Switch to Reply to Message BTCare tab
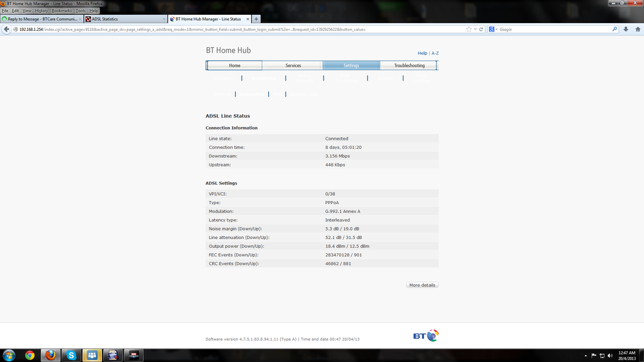Image resolution: width=644 pixels, height=362 pixels. (x=41, y=19)
